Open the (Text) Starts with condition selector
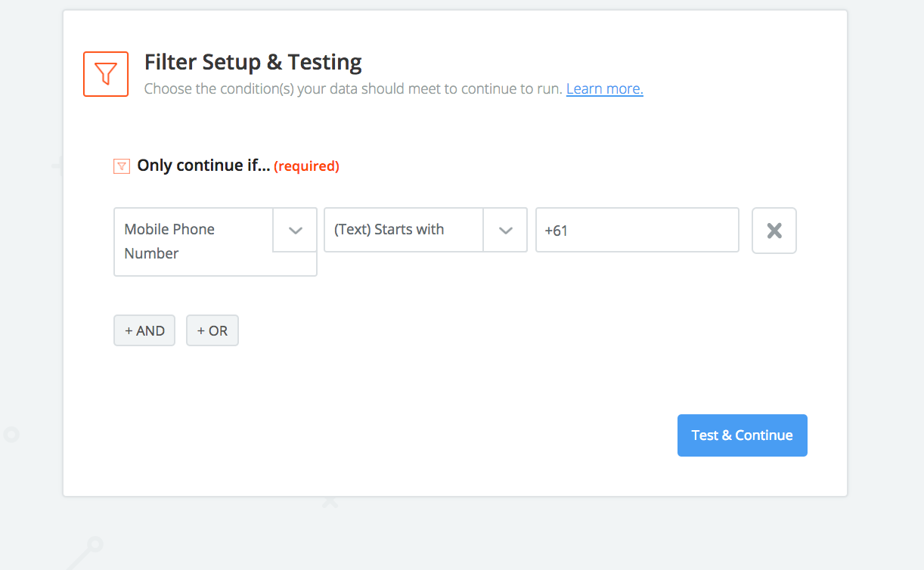The image size is (924, 570). [426, 230]
